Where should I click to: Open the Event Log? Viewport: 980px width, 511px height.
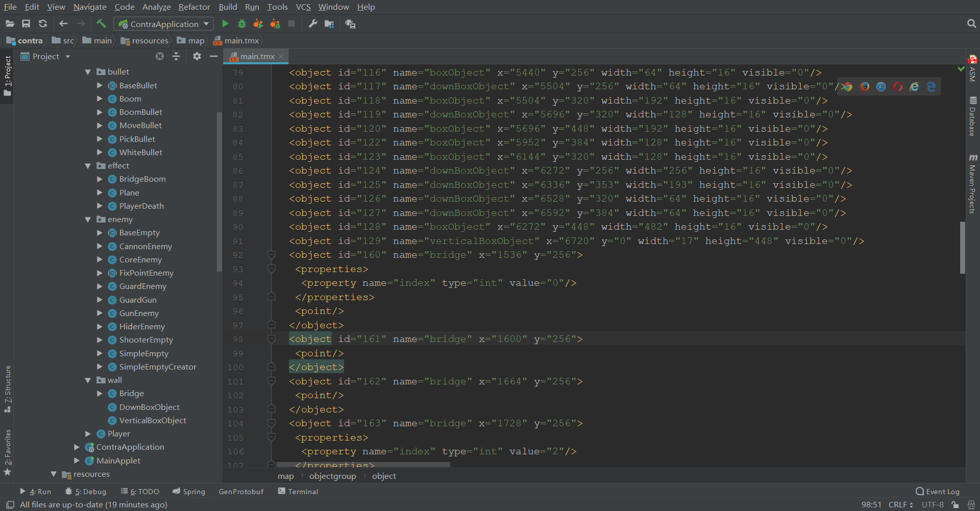(938, 492)
